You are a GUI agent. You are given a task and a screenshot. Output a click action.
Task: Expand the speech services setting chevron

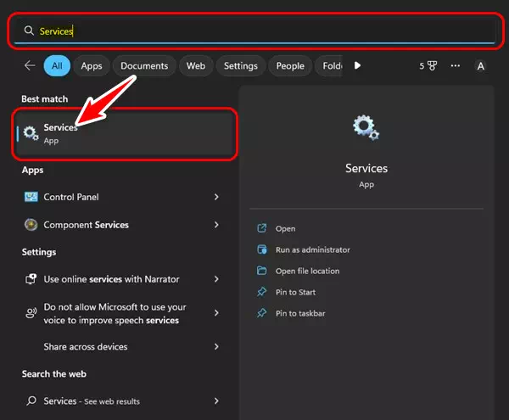point(216,313)
